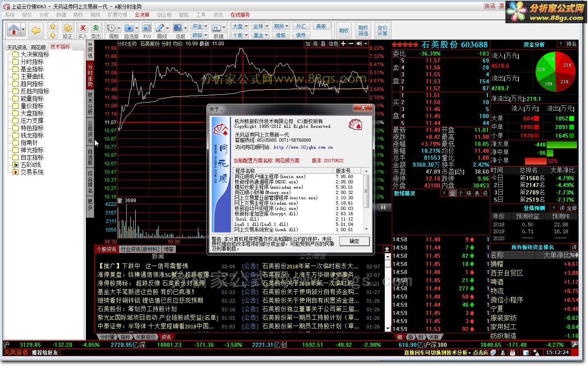Image resolution: width=588 pixels, height=366 pixels.
Task: Click the 定价计算 toolbar button
Action: (382, 31)
